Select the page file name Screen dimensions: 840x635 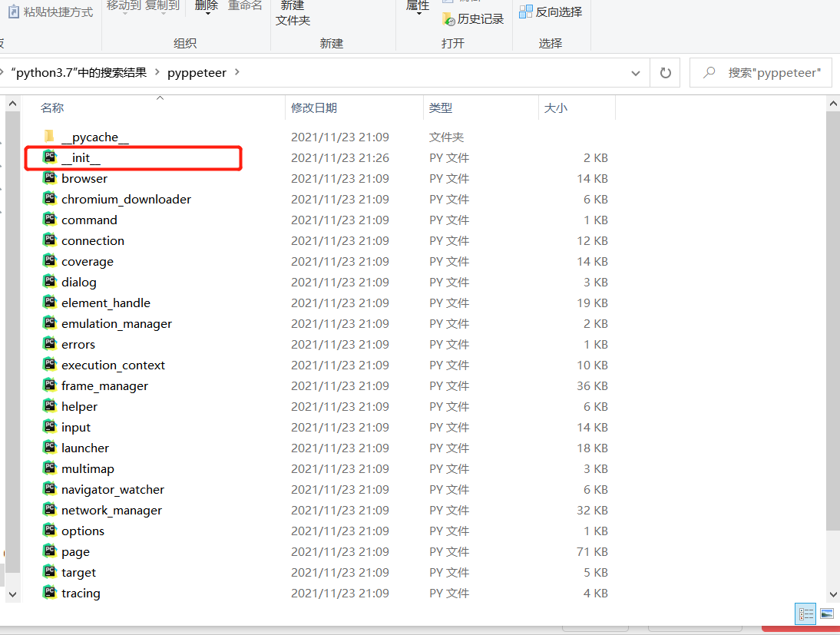pyautogui.click(x=75, y=552)
